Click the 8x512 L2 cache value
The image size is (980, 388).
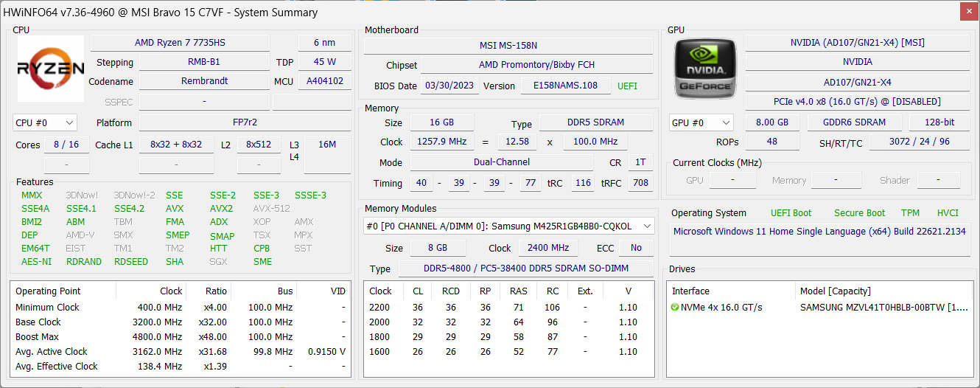tap(259, 145)
